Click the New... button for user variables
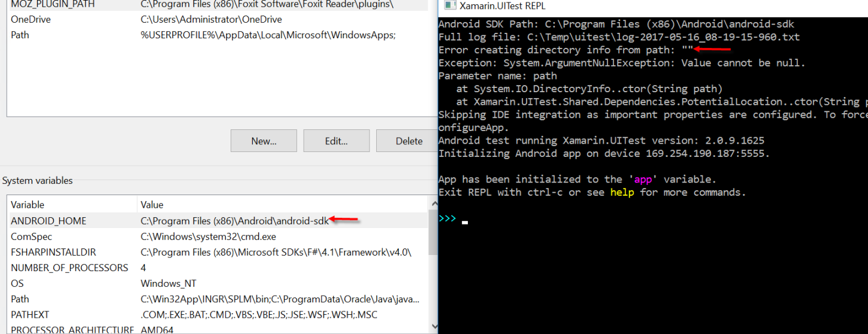This screenshot has height=334, width=868. 264,141
